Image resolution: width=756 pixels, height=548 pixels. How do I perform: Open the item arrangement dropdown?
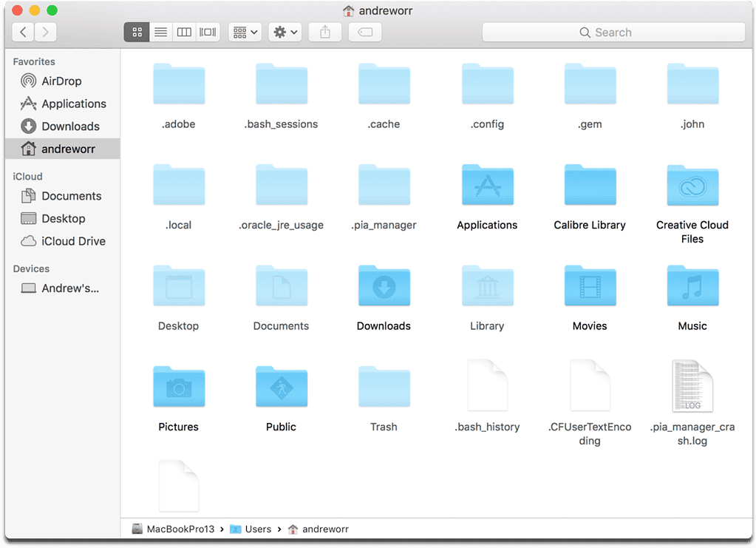[x=245, y=32]
